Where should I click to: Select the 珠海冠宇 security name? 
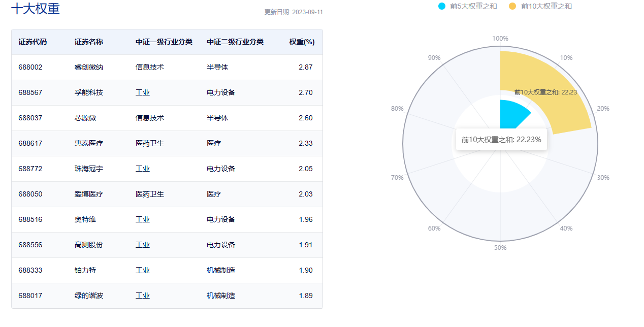click(88, 169)
